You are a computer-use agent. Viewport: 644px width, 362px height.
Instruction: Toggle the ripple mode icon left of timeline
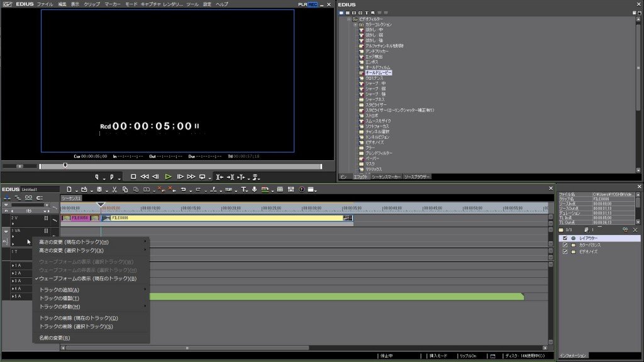coord(18,198)
